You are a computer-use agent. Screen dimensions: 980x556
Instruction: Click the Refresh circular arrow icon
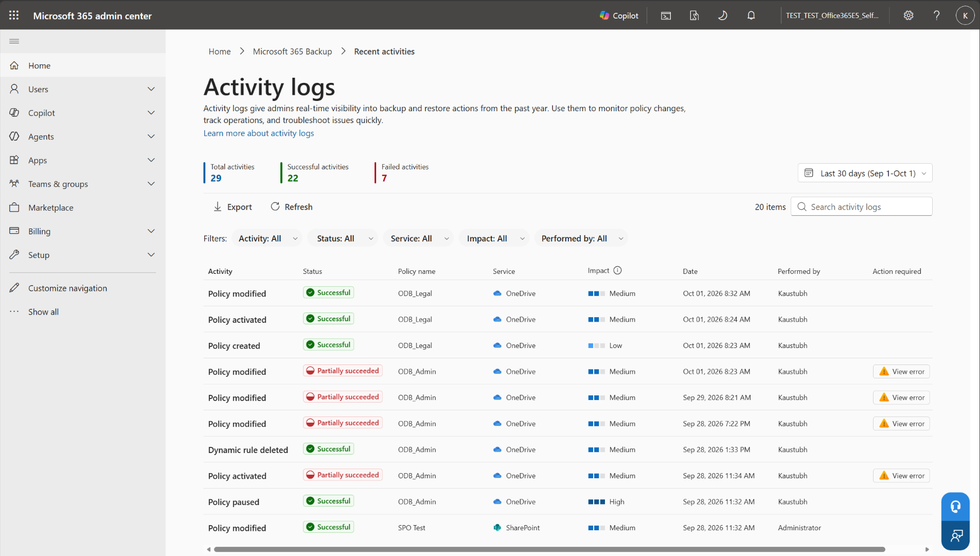point(275,206)
